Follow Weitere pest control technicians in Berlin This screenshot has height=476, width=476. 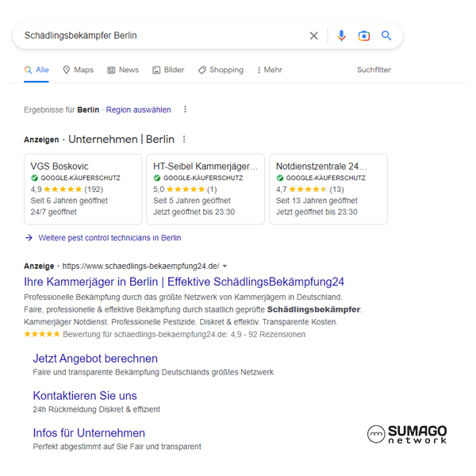109,238
